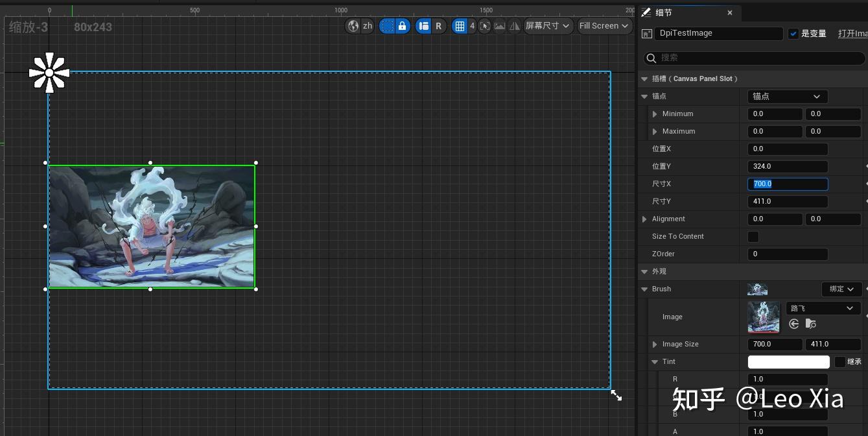Click the grid snap size value 4

click(472, 26)
